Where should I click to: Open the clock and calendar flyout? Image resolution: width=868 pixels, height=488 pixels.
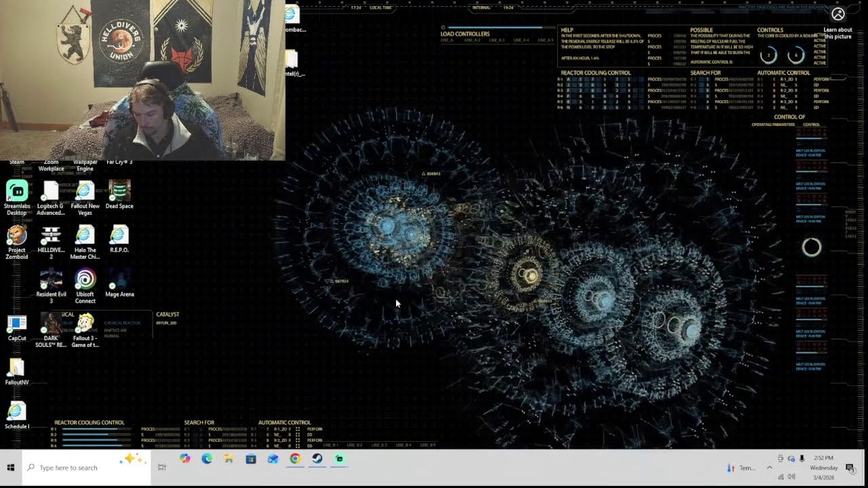point(824,468)
